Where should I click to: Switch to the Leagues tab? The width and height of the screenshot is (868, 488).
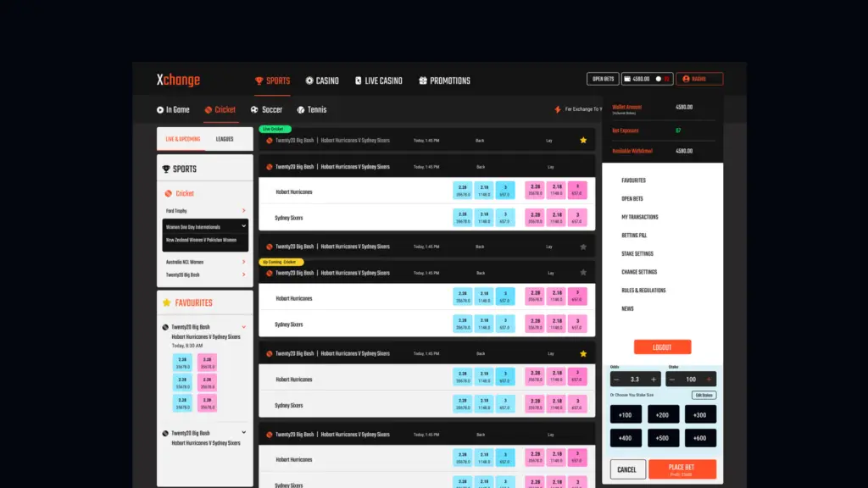(225, 139)
